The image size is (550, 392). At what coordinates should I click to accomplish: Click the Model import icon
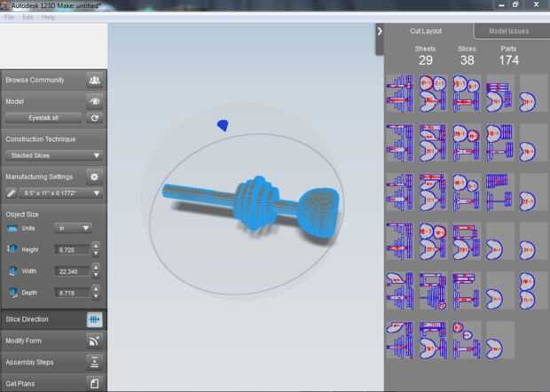94,102
